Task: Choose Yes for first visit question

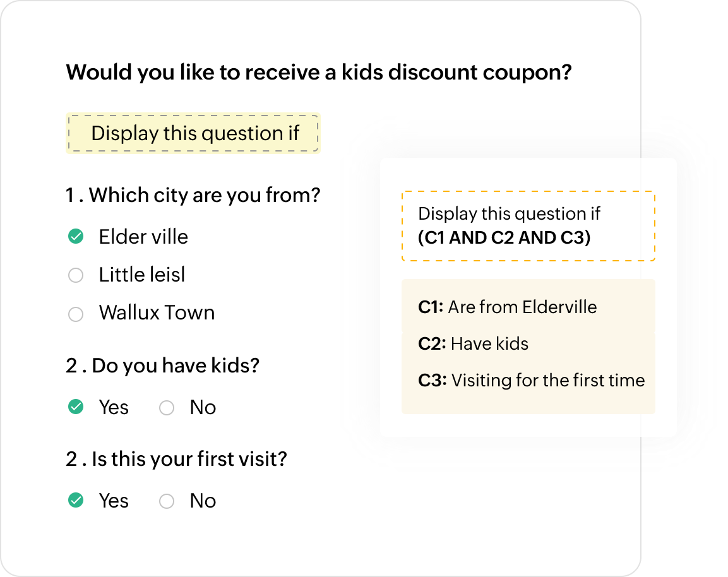Action: [x=76, y=501]
